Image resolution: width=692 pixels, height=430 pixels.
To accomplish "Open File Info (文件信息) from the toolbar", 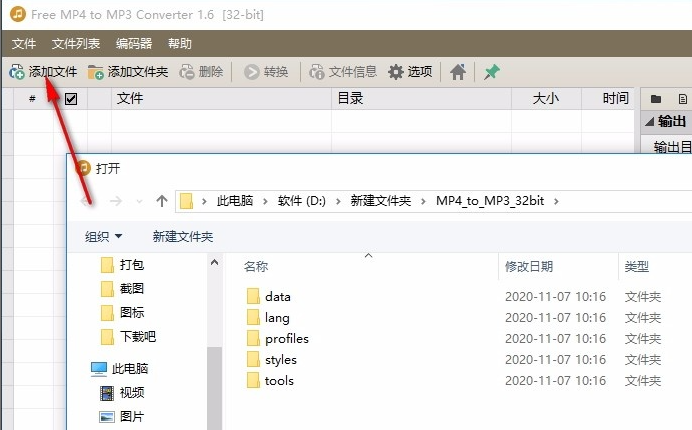I will [343, 72].
